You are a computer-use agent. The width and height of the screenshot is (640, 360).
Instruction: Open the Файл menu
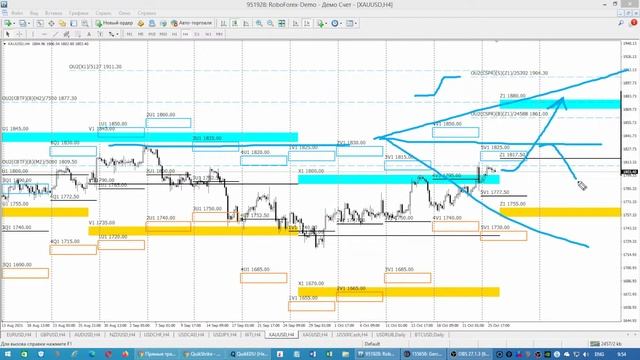[x=17, y=13]
